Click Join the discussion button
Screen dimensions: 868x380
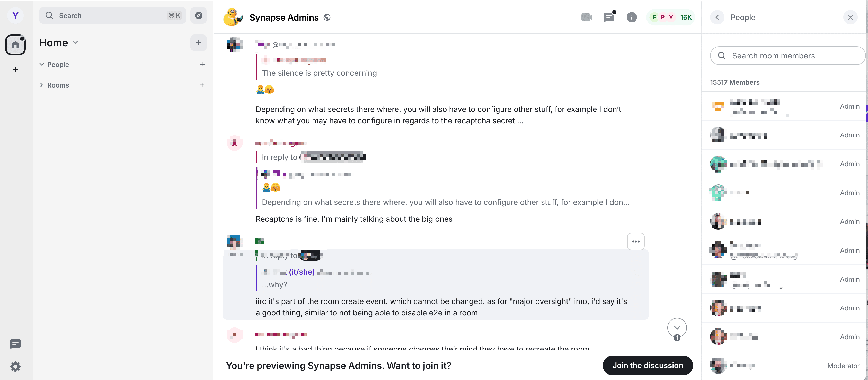tap(647, 366)
